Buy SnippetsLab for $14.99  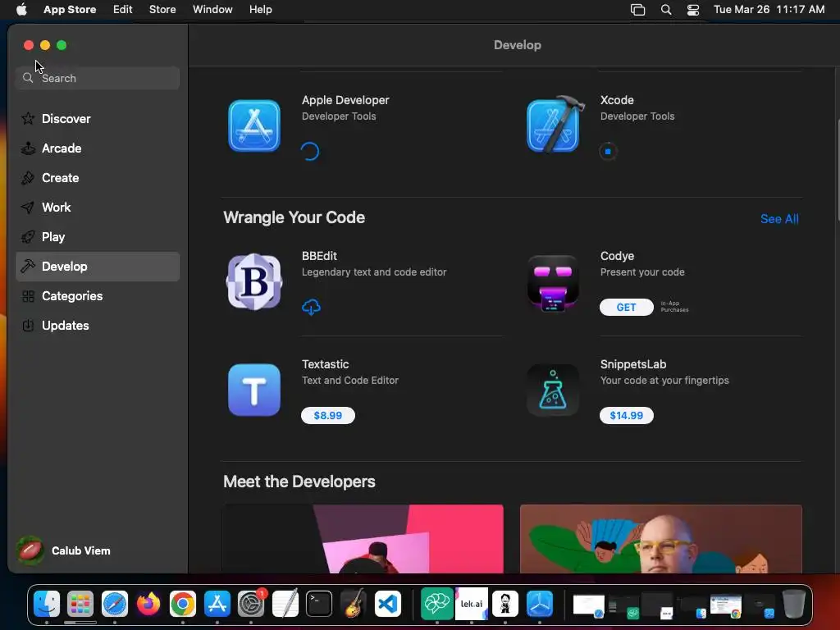626,415
